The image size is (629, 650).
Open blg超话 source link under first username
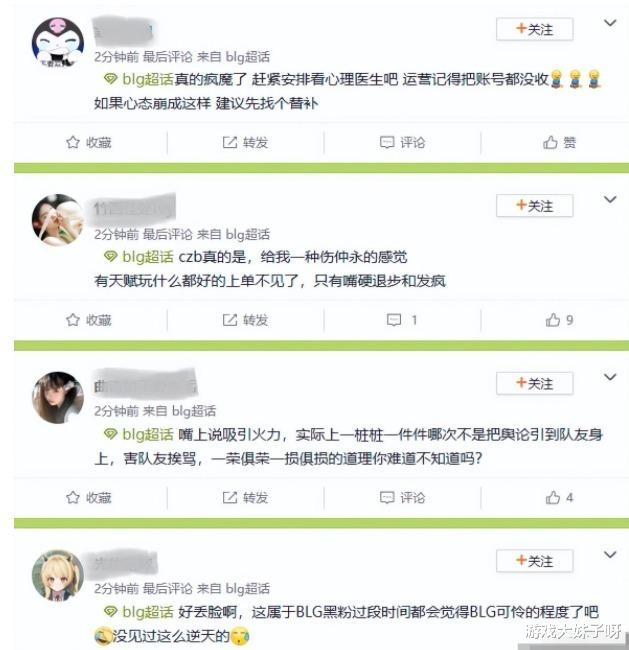tap(248, 56)
